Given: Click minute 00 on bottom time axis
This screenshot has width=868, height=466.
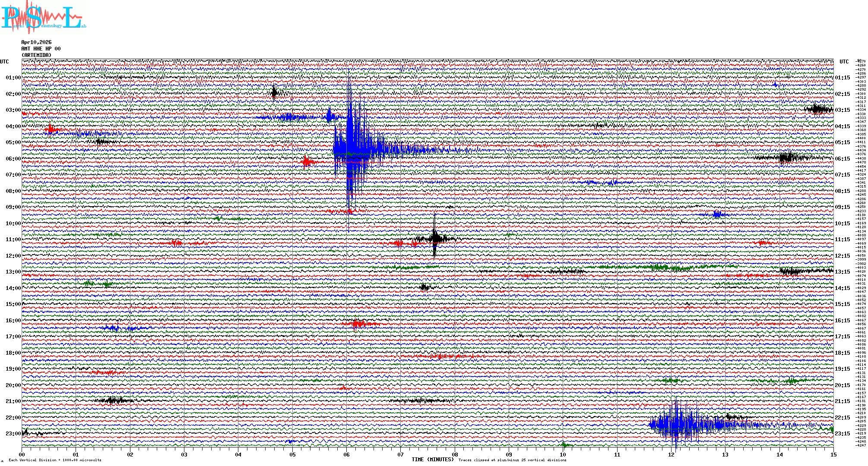Looking at the screenshot, I should click(22, 454).
